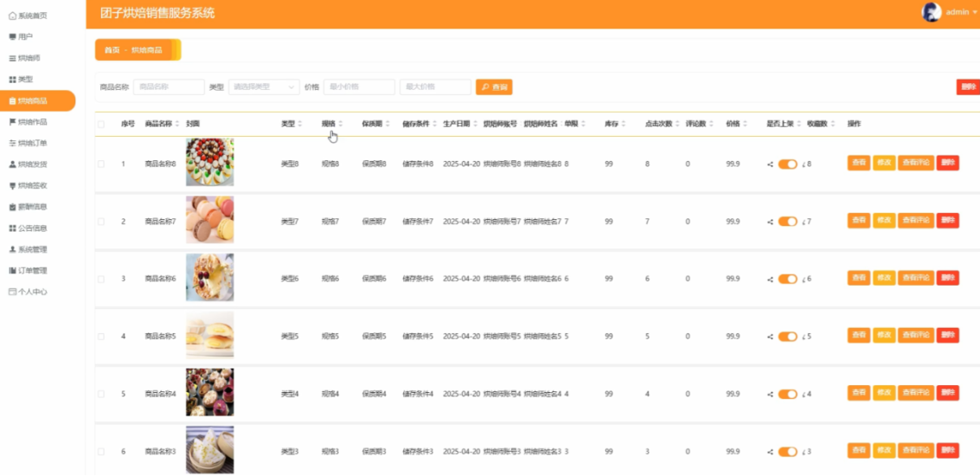Viewport: 980px width, 476px height.
Task: Click the 个人中心 card icon in sidebar
Action: (12, 293)
